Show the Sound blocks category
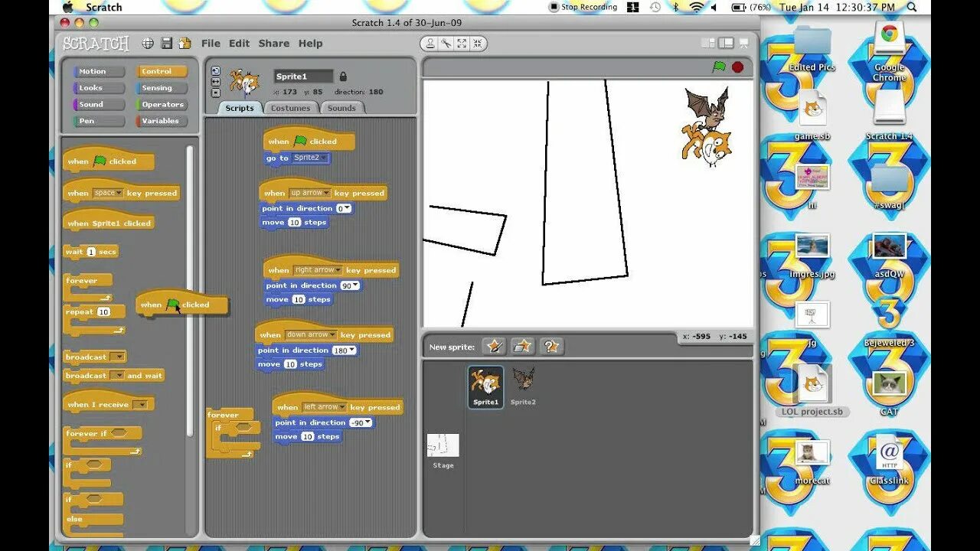980x551 pixels. click(x=100, y=104)
